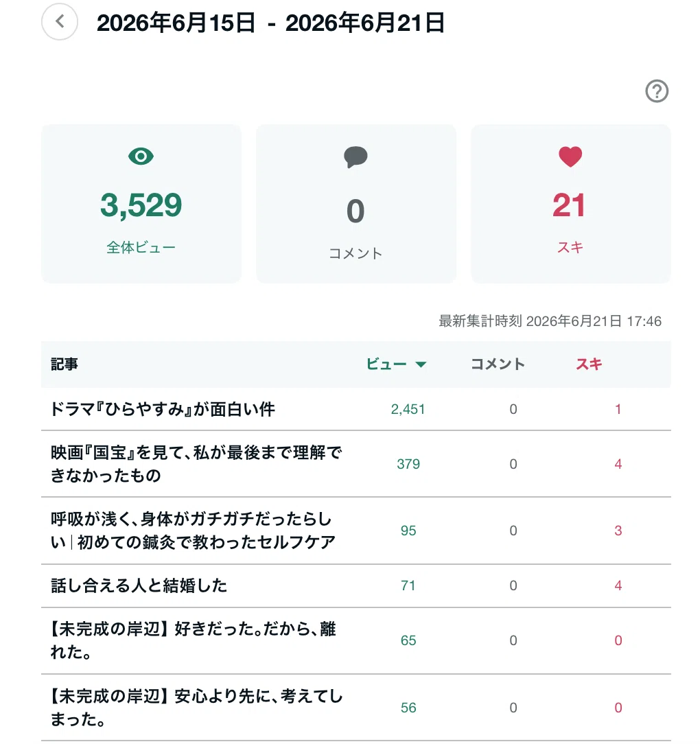Open 【未完成の岸辺】安心より先に article
The image size is (700, 744).
pos(196,708)
